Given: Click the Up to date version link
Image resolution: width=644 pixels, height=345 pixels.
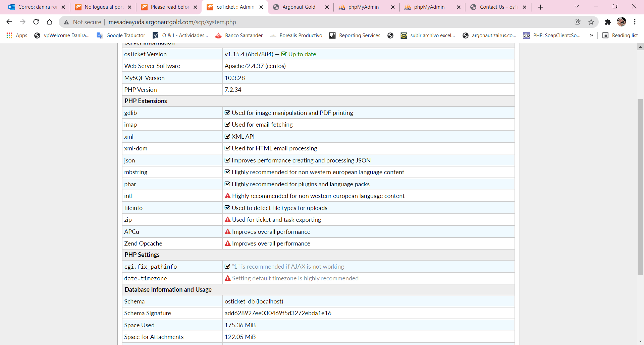Looking at the screenshot, I should (x=302, y=54).
